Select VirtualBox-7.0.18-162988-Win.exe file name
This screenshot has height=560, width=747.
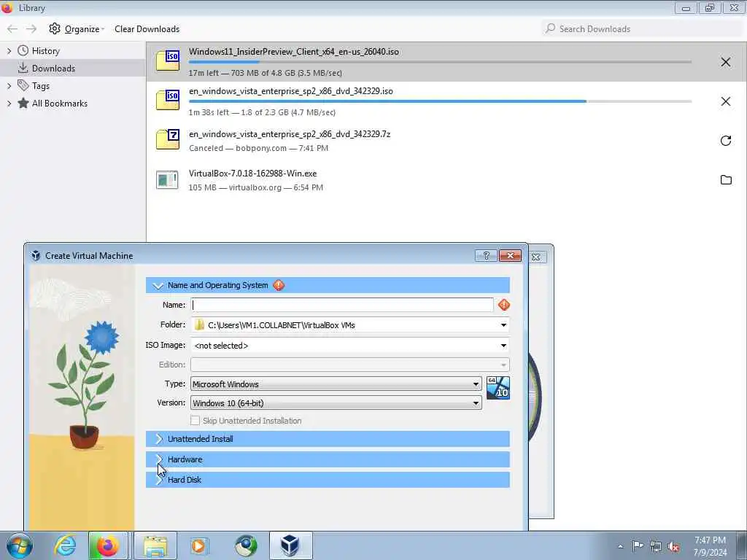[x=252, y=174]
